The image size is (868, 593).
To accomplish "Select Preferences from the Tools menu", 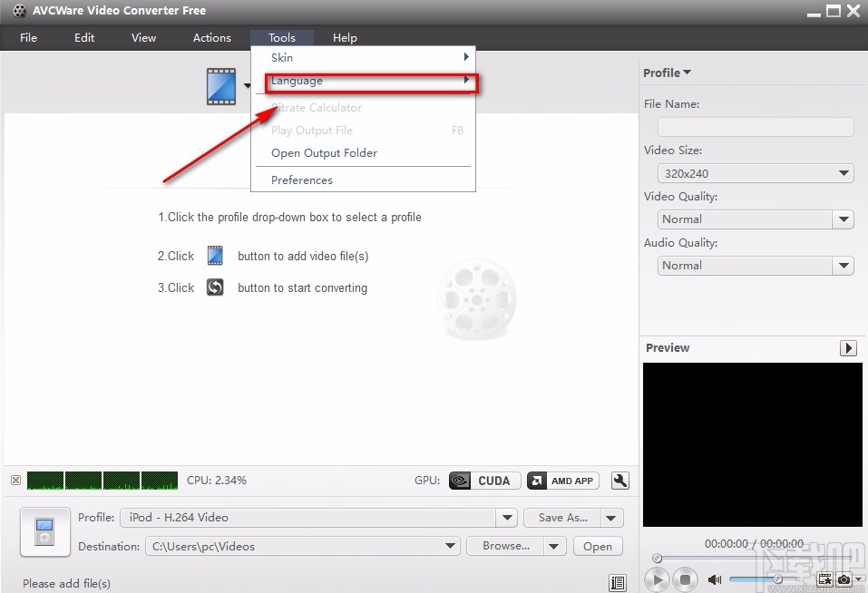I will pyautogui.click(x=301, y=180).
